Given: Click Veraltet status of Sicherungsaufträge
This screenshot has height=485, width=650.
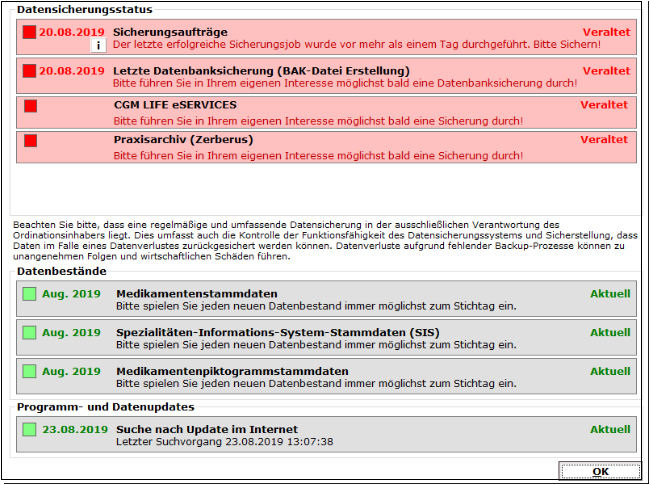Looking at the screenshot, I should pyautogui.click(x=606, y=32).
